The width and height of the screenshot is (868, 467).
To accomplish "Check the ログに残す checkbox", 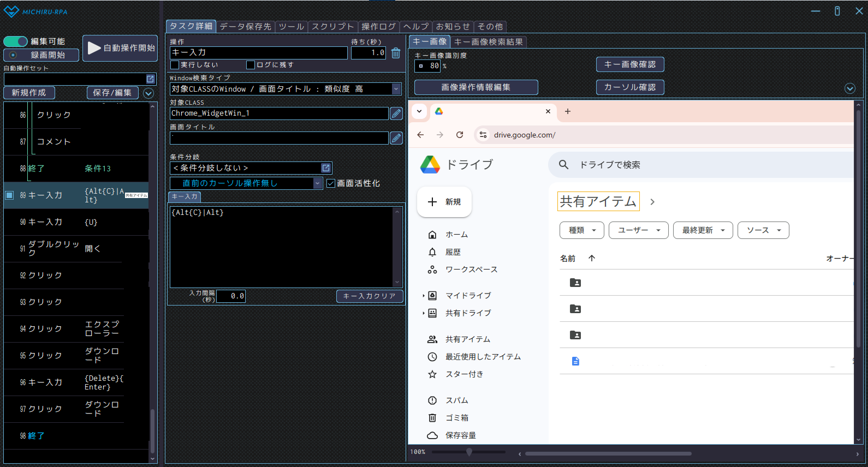I will coord(251,65).
